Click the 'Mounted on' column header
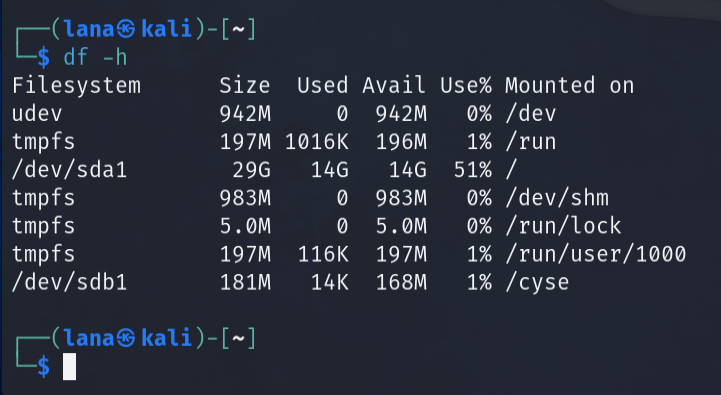This screenshot has height=395, width=721. tap(570, 86)
